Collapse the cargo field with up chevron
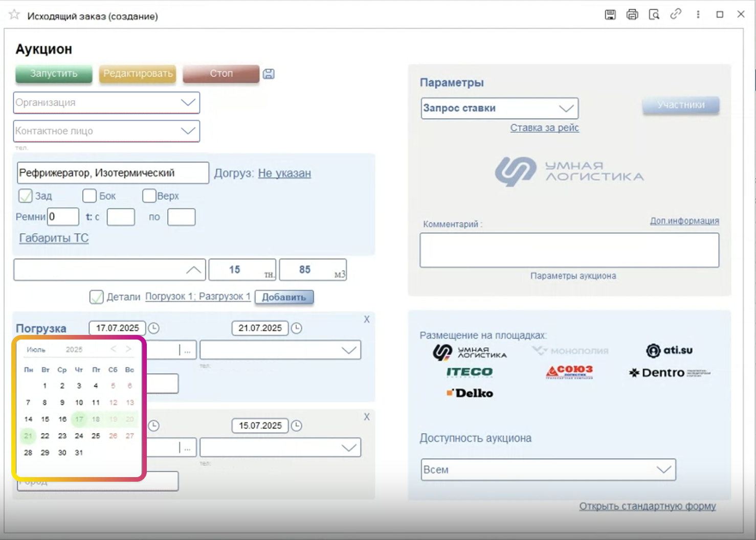756x540 pixels. (193, 270)
